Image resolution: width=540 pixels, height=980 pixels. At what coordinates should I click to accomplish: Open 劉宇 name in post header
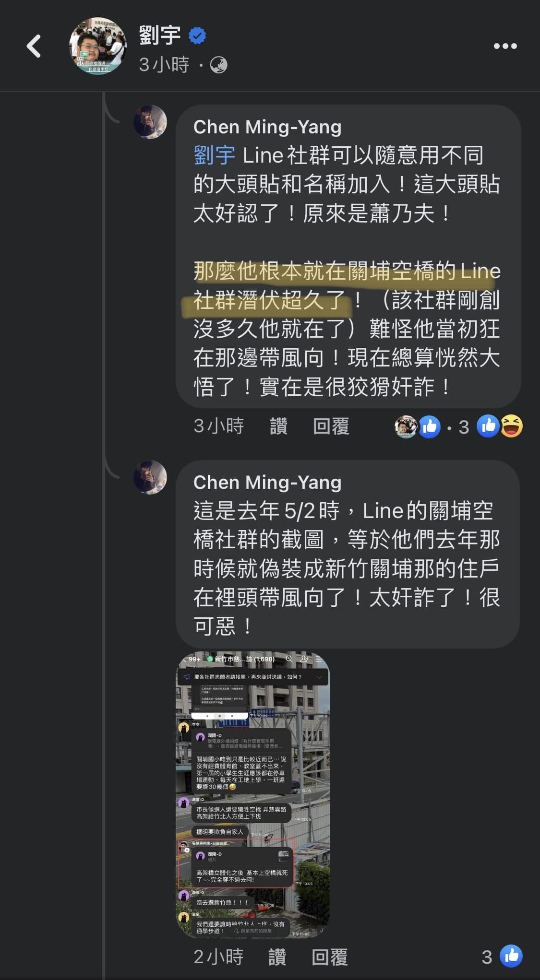point(160,35)
